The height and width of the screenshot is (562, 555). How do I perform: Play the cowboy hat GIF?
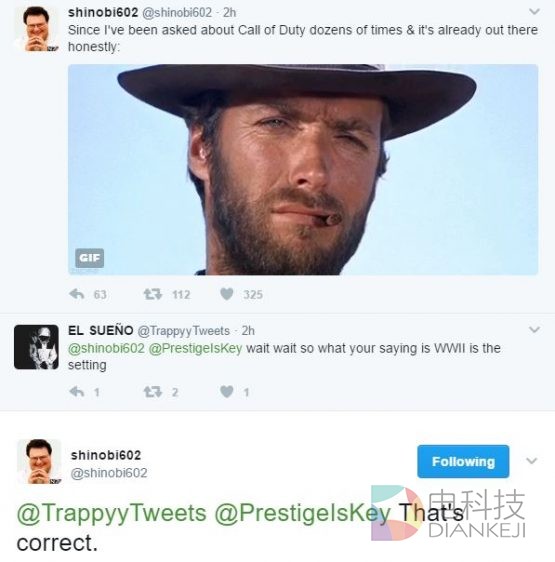pos(303,170)
